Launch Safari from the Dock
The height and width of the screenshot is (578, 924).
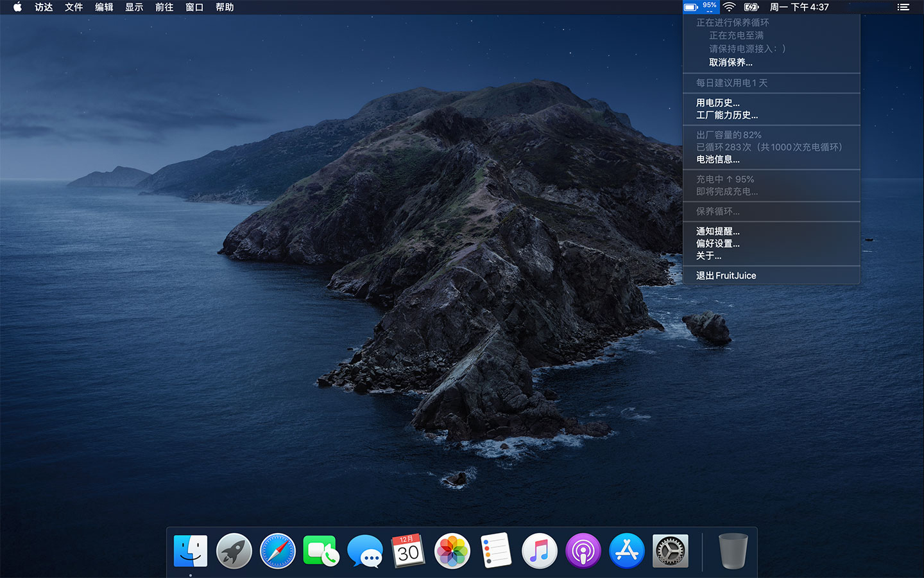click(x=278, y=551)
